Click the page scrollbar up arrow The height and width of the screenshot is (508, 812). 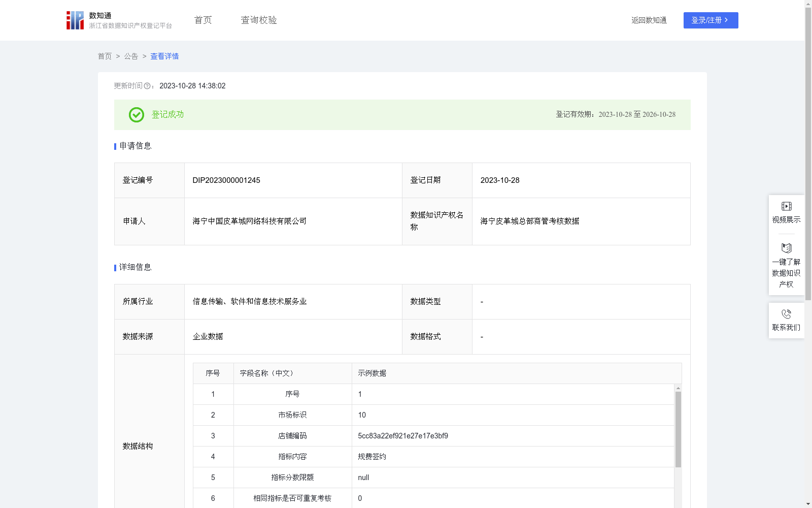click(x=808, y=4)
